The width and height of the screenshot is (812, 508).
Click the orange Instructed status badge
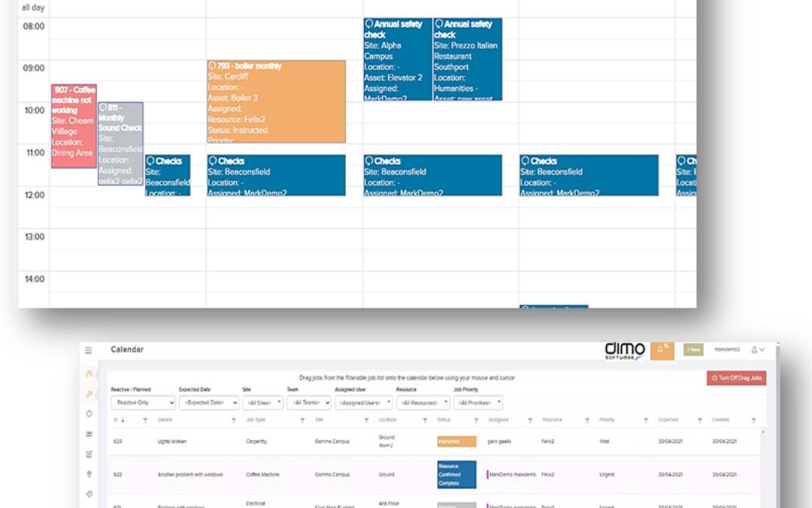[456, 442]
